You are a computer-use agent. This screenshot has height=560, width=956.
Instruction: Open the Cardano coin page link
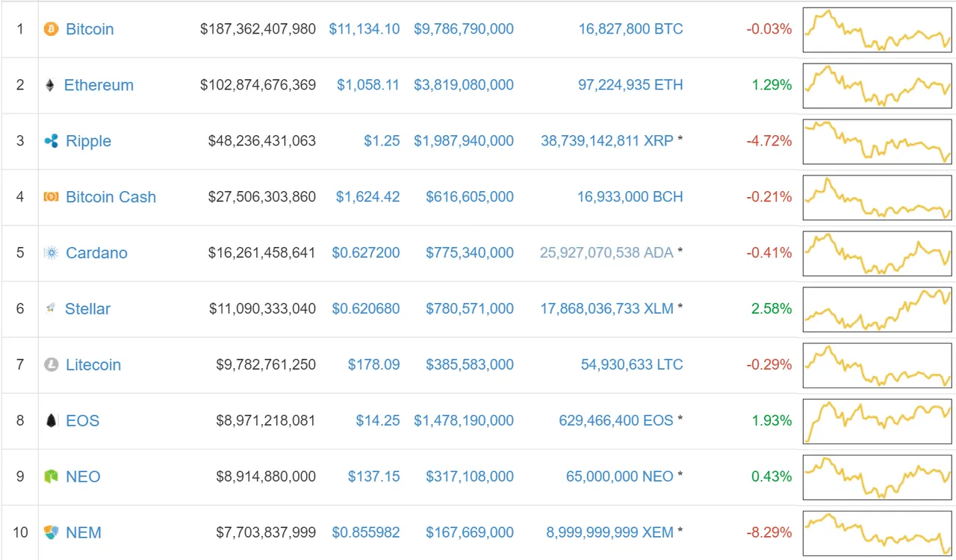(x=96, y=253)
